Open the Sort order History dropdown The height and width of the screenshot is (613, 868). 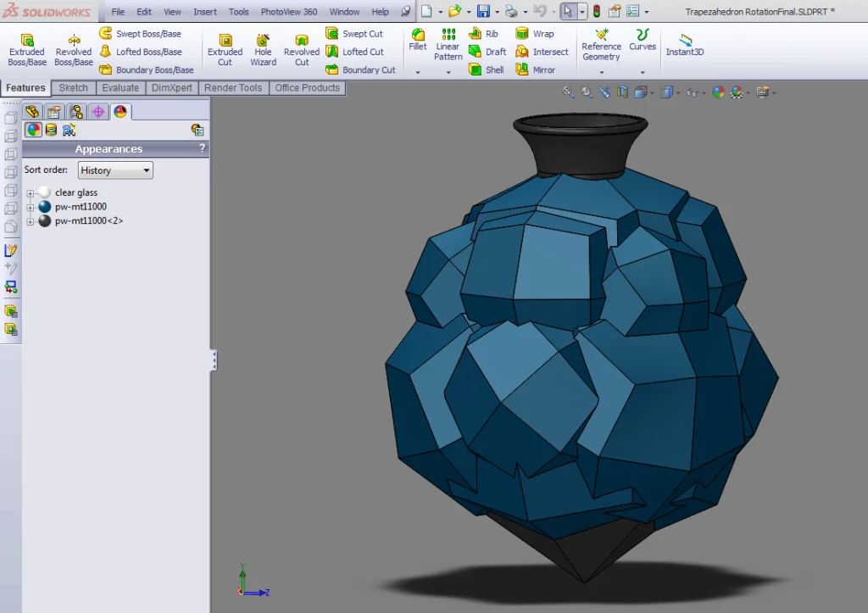coord(114,170)
